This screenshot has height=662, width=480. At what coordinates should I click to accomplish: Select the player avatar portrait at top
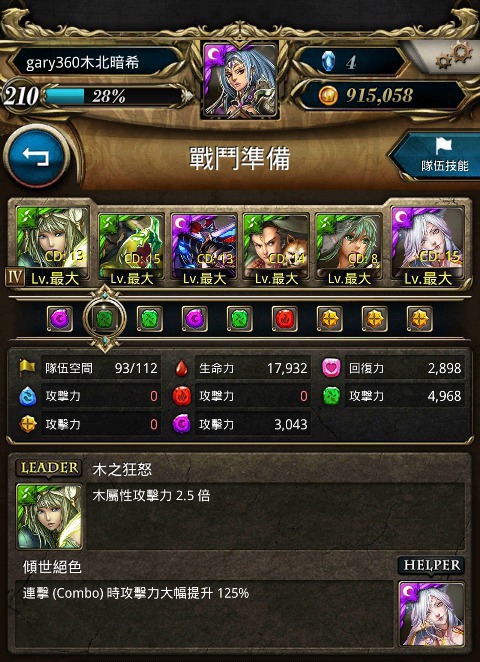[x=241, y=80]
